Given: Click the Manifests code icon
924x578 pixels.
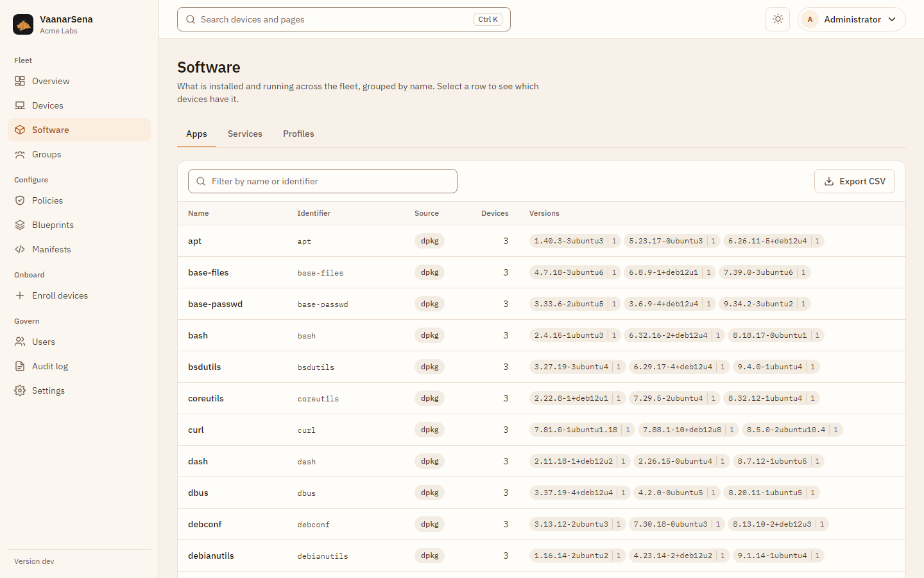Looking at the screenshot, I should coord(20,249).
